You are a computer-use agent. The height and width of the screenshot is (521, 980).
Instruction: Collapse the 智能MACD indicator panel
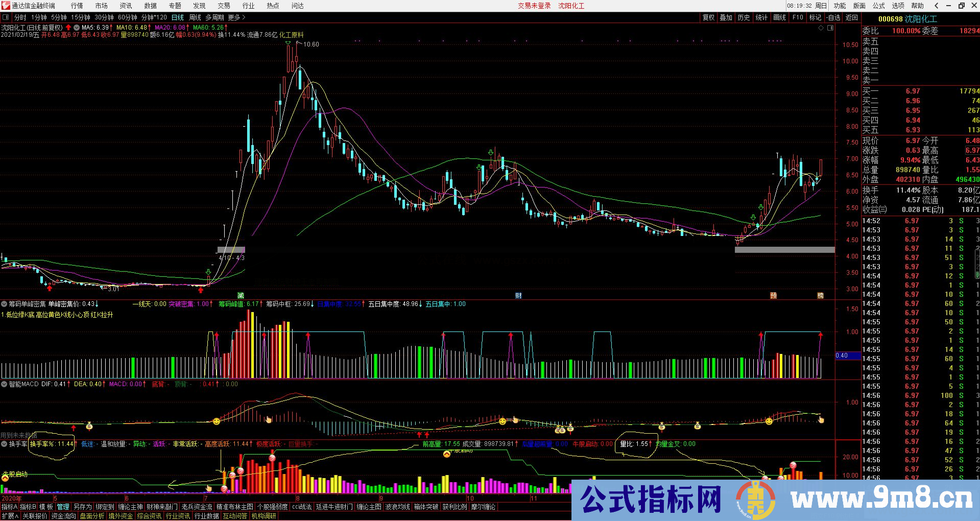4,384
